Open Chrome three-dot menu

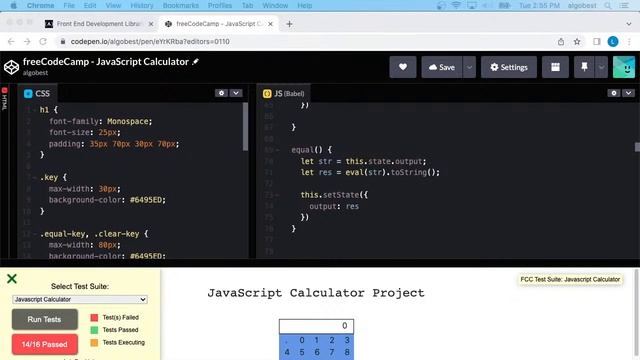tap(629, 42)
